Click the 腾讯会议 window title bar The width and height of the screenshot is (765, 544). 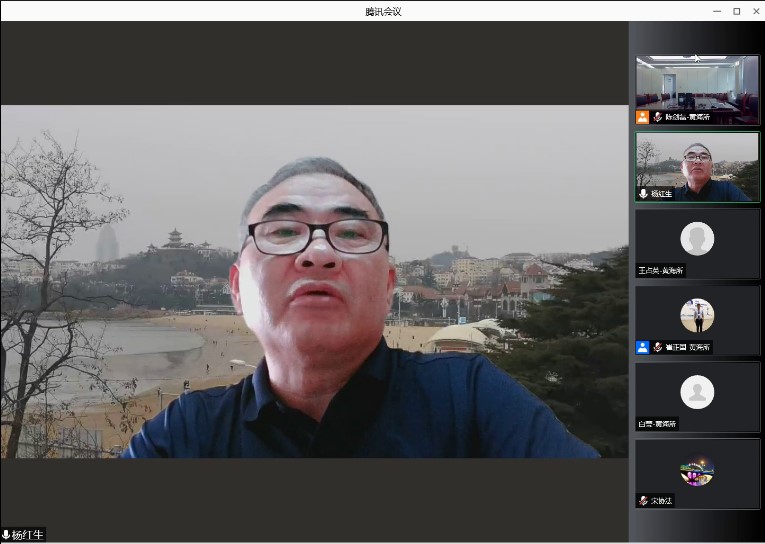pyautogui.click(x=382, y=11)
